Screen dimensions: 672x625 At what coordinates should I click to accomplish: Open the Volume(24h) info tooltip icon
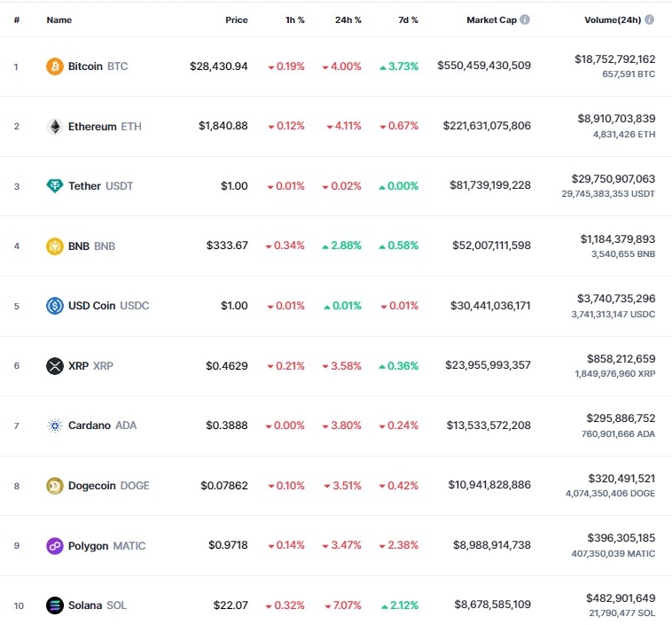pyautogui.click(x=649, y=20)
